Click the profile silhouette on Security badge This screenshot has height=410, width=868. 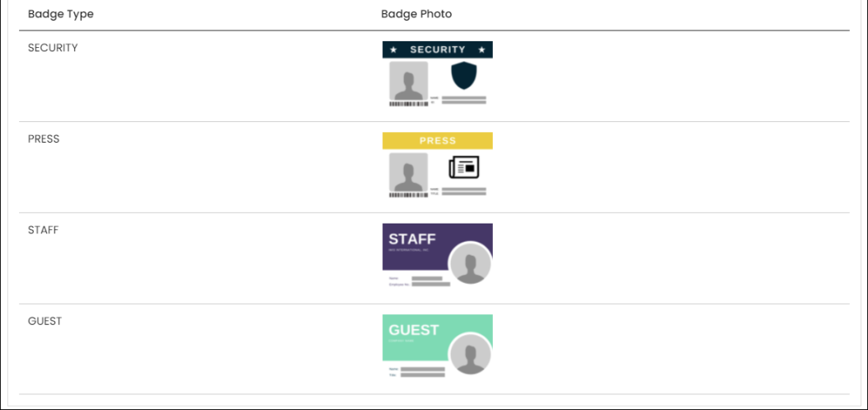409,80
